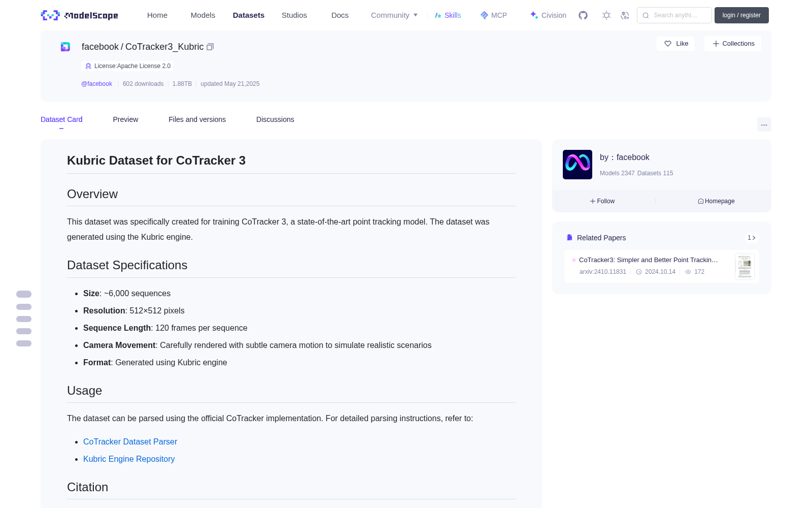The image size is (812, 508).
Task: Select the Dataset Card tab
Action: pyautogui.click(x=61, y=119)
